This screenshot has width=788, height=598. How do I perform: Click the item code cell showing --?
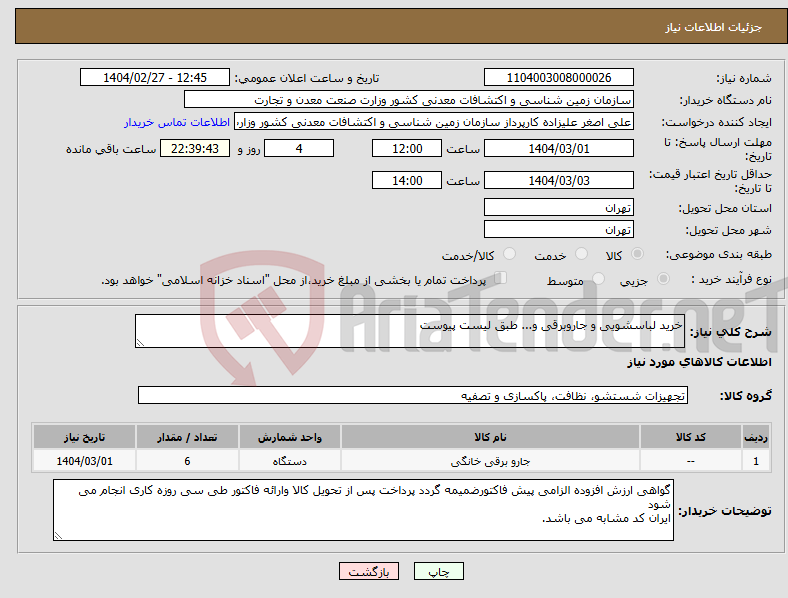691,461
